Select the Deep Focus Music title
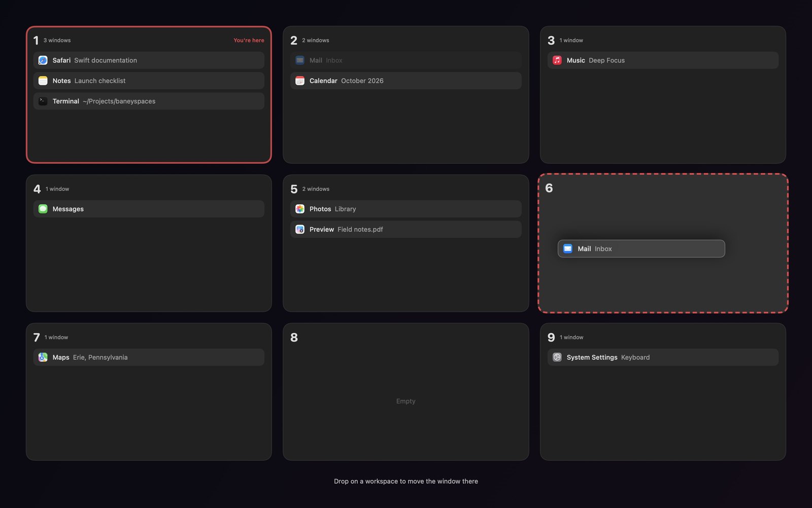Screen dimensions: 812x508 (x=606, y=60)
